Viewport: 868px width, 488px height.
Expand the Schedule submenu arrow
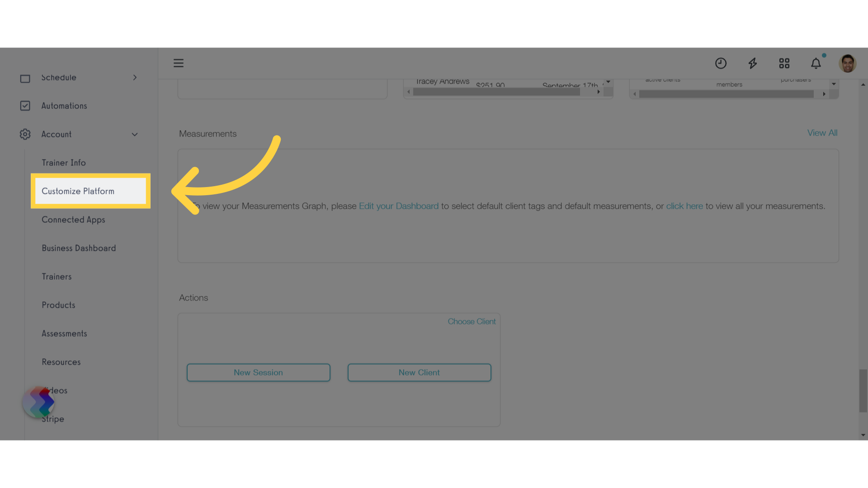click(135, 77)
